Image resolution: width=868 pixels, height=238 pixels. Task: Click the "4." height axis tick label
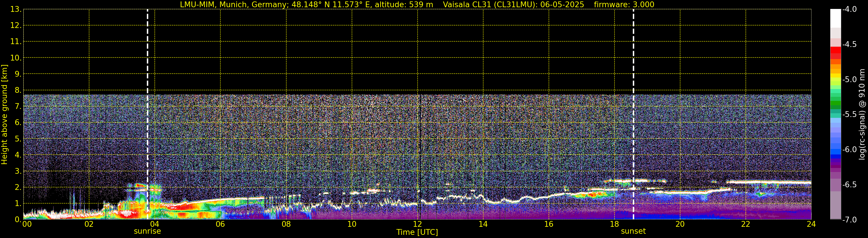click(18, 155)
